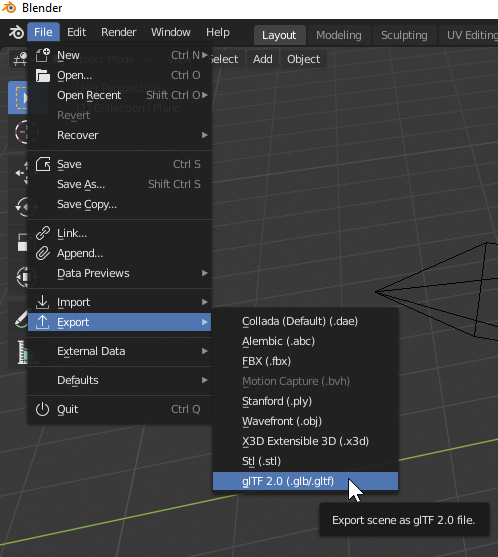Click the Import download-arrow icon
The height and width of the screenshot is (557, 498).
click(43, 302)
